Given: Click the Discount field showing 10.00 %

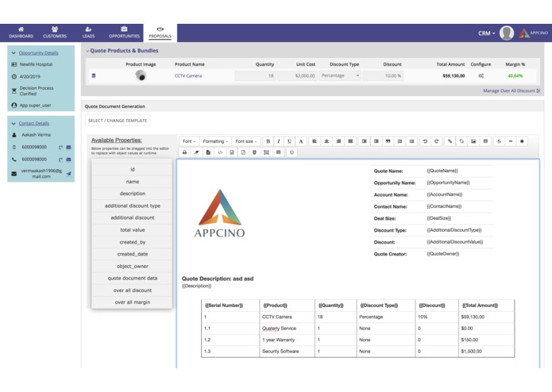Looking at the screenshot, I should pyautogui.click(x=383, y=75).
